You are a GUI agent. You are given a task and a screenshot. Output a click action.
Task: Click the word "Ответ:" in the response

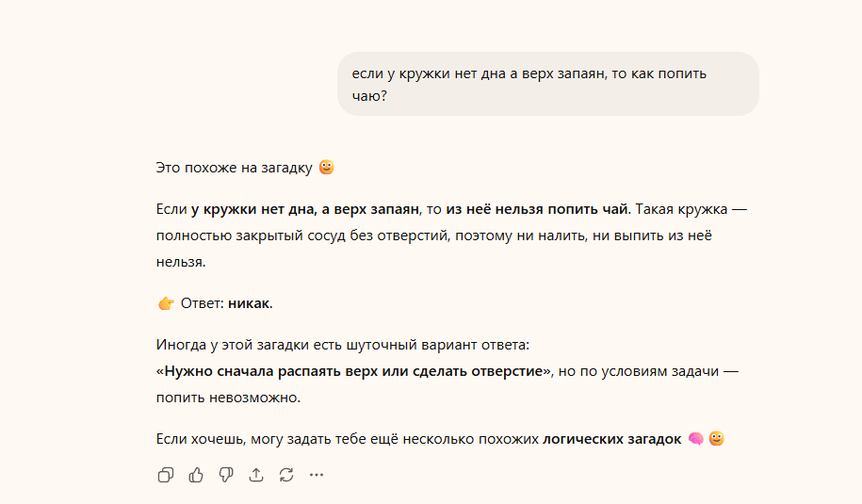(x=203, y=303)
